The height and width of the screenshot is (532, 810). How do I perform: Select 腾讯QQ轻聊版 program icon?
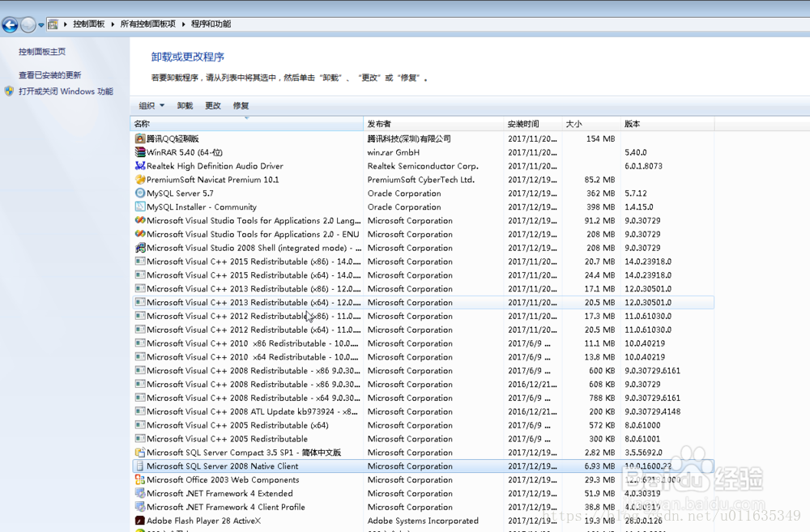(x=140, y=138)
